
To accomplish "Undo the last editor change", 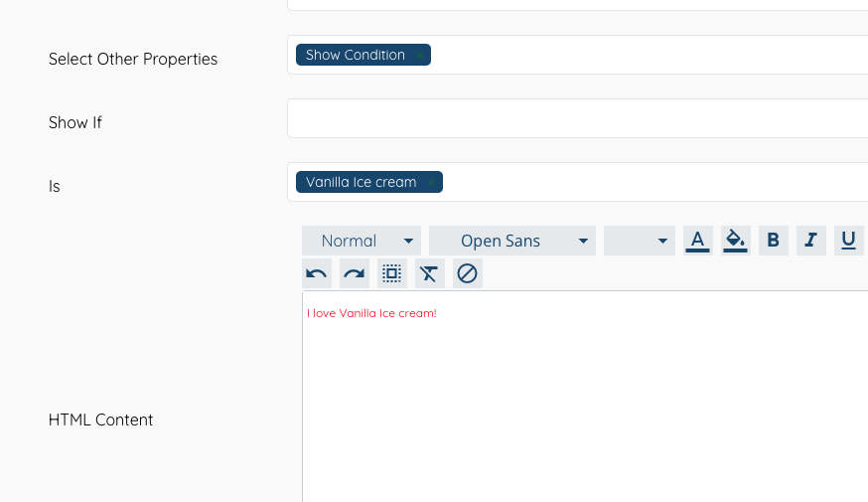I will 317,273.
